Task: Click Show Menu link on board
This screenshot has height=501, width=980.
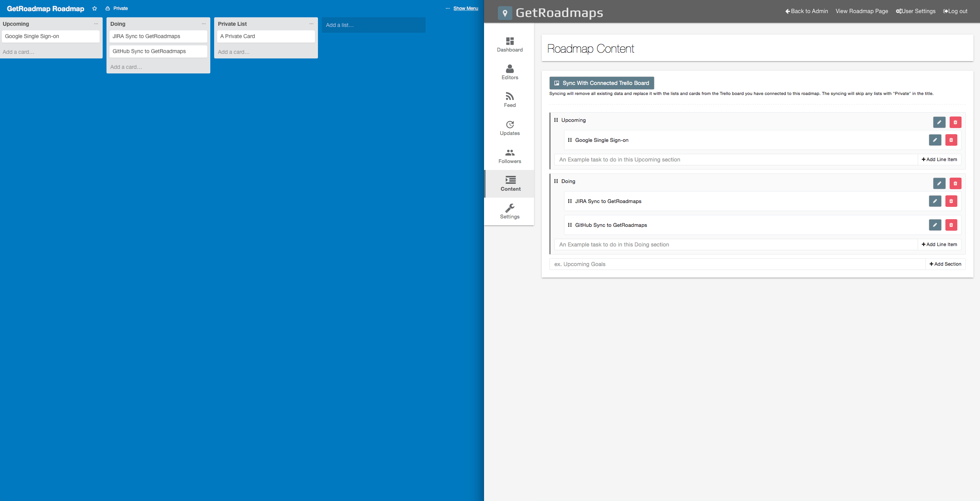Action: (466, 8)
